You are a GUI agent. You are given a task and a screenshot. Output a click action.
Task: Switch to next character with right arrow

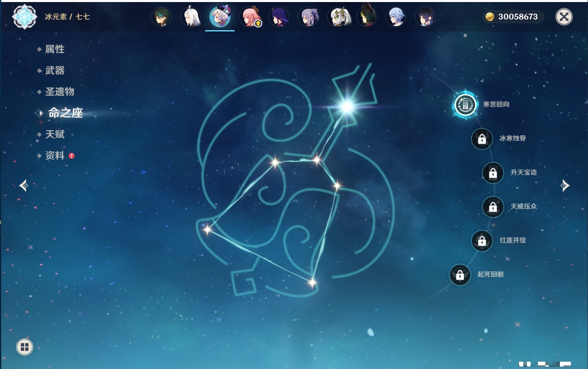pyautogui.click(x=565, y=186)
